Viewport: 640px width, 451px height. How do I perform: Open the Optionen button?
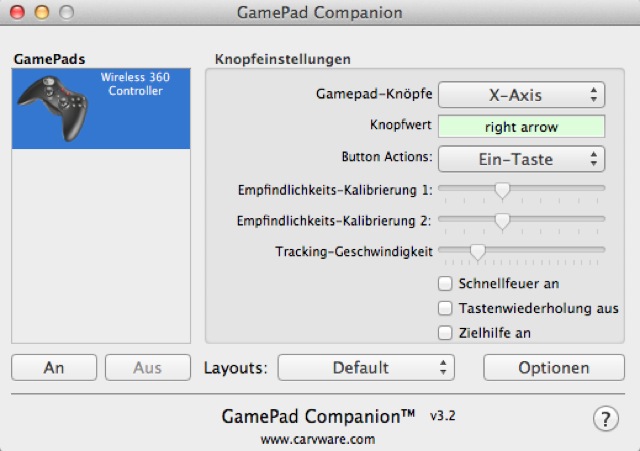click(553, 367)
